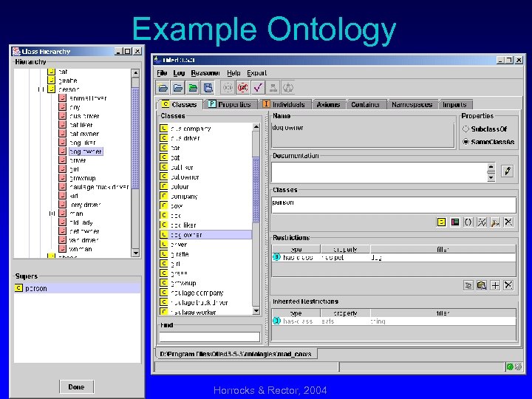This screenshot has width=532, height=399.
Task: Click the red-green list icon below Classes field
Action: pyautogui.click(x=454, y=222)
